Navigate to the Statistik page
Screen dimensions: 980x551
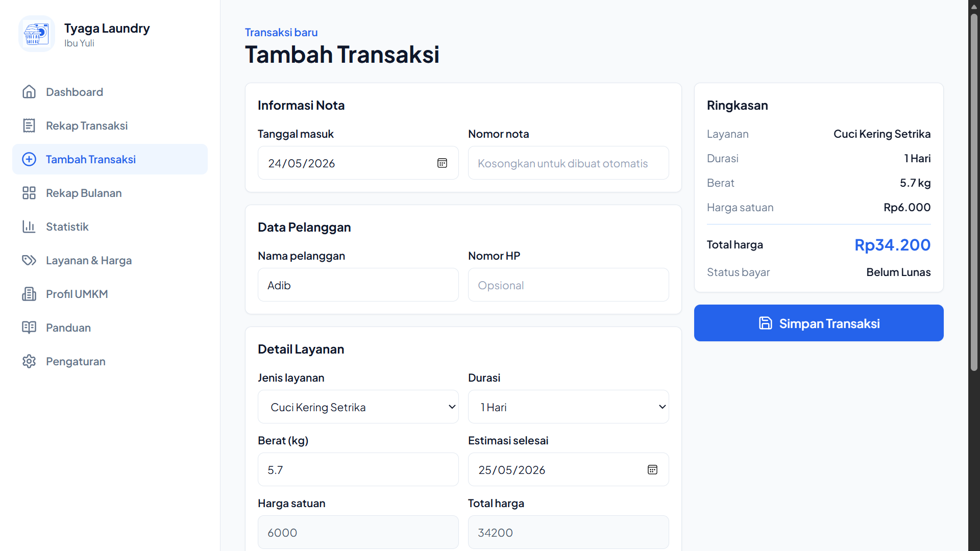click(x=110, y=227)
